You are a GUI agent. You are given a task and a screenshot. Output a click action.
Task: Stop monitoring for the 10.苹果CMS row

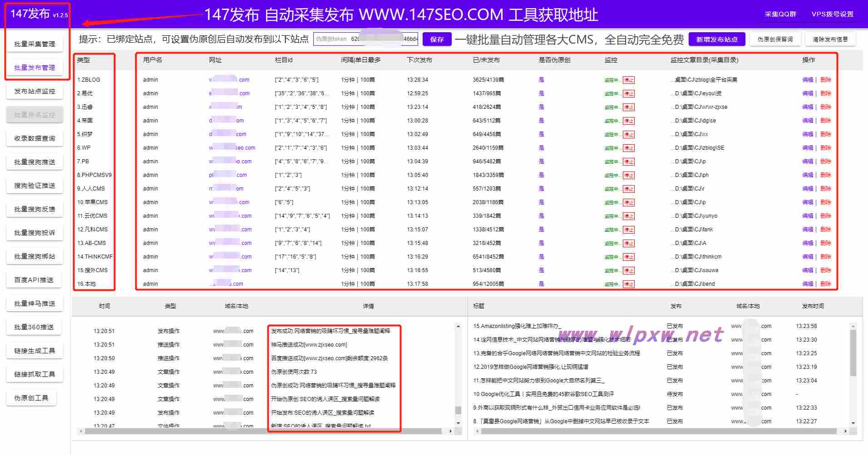pyautogui.click(x=629, y=203)
